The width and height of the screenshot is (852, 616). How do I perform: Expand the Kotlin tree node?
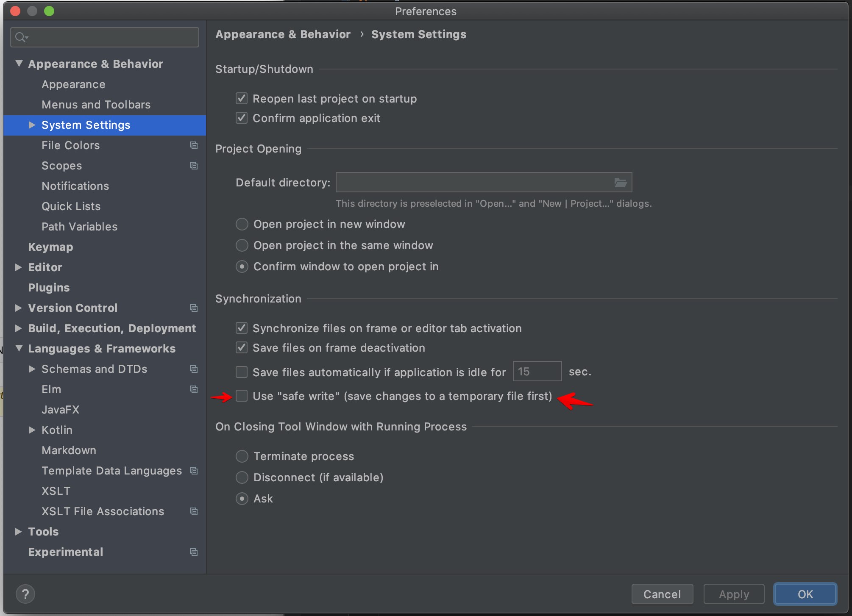click(x=32, y=430)
